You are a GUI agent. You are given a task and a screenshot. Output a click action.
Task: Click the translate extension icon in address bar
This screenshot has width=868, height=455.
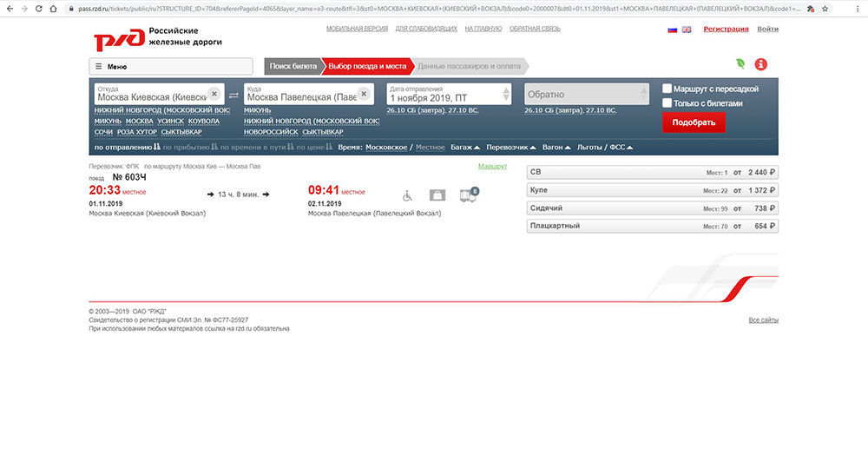coord(811,9)
